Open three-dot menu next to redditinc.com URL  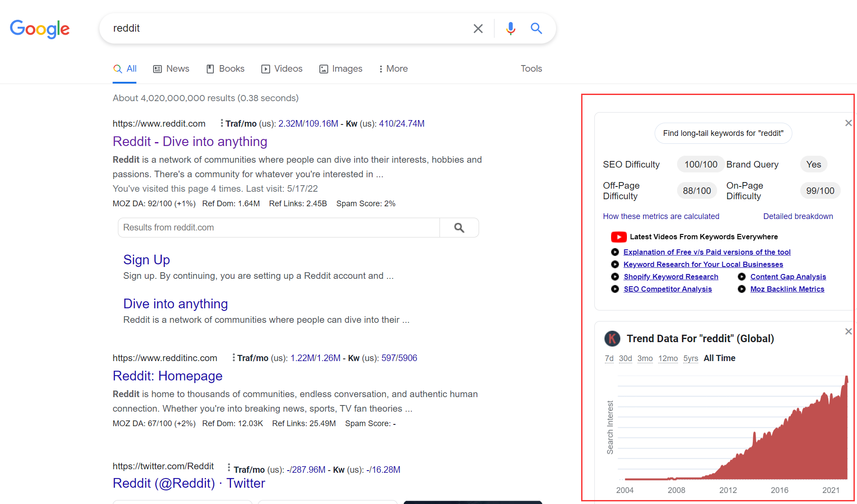click(x=233, y=358)
